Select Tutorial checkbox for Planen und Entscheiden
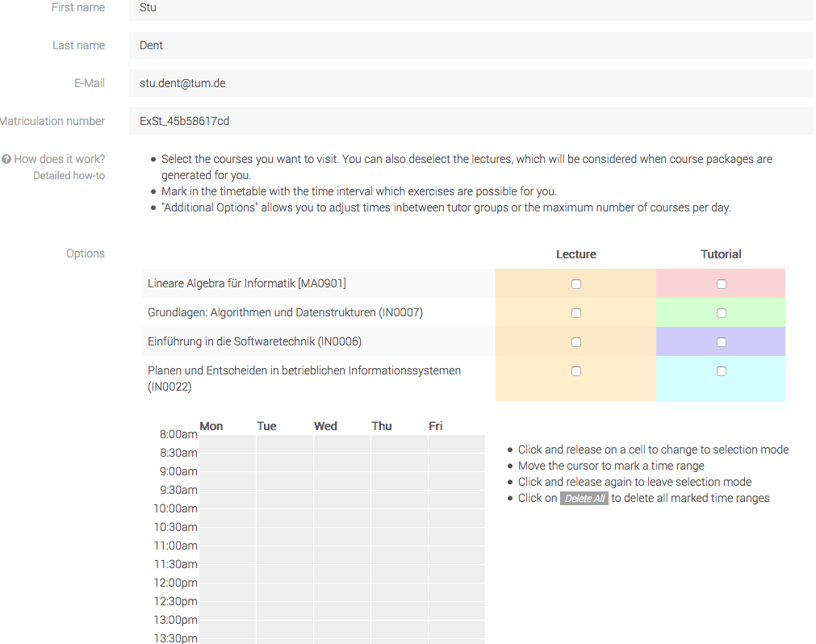This screenshot has height=644, width=816. tap(722, 371)
